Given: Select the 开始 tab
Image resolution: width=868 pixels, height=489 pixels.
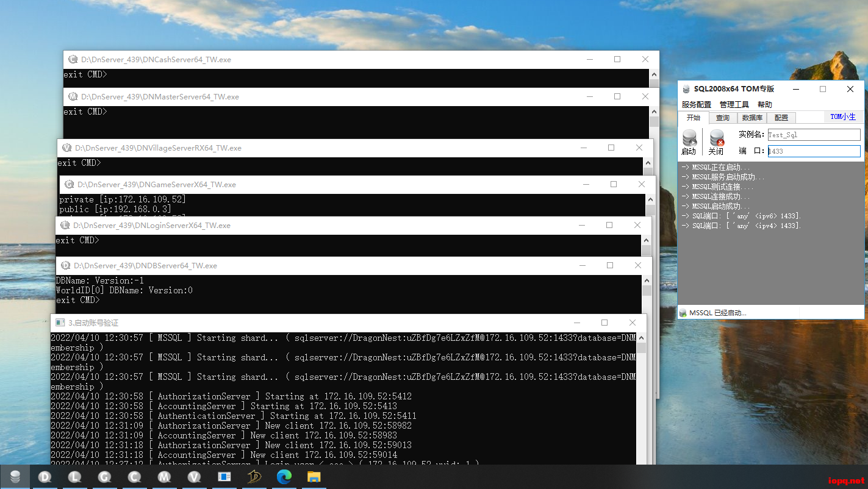Looking at the screenshot, I should (694, 118).
